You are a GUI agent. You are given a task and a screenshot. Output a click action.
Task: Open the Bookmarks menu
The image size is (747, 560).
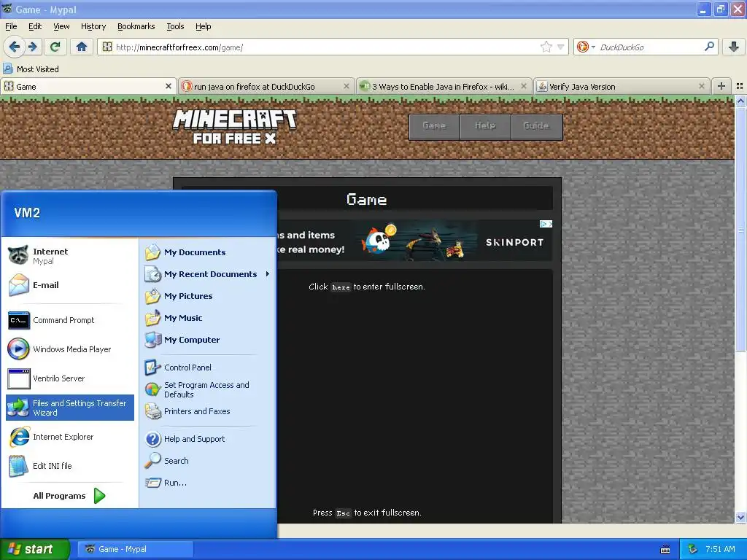[x=136, y=26]
